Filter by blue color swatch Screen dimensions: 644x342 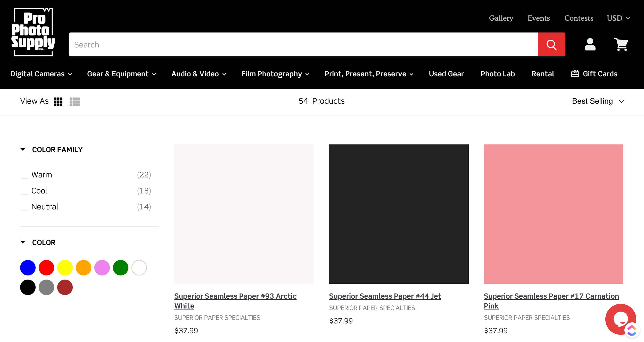[x=28, y=268]
